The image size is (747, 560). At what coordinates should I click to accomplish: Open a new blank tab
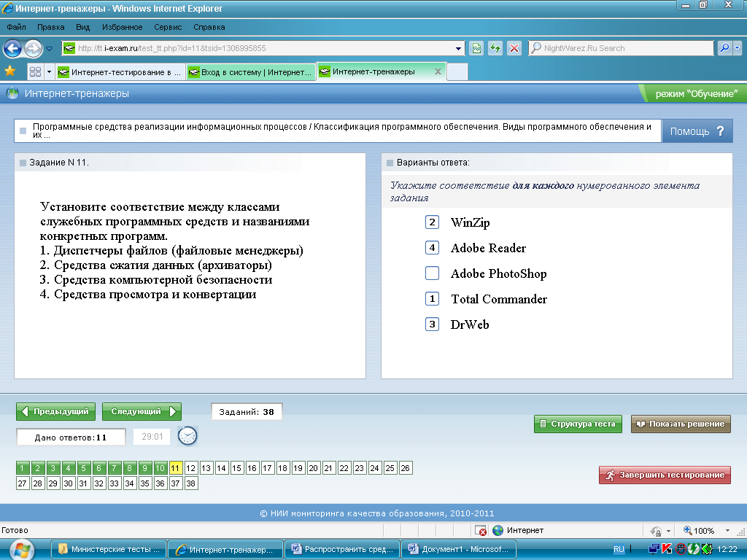tap(457, 72)
